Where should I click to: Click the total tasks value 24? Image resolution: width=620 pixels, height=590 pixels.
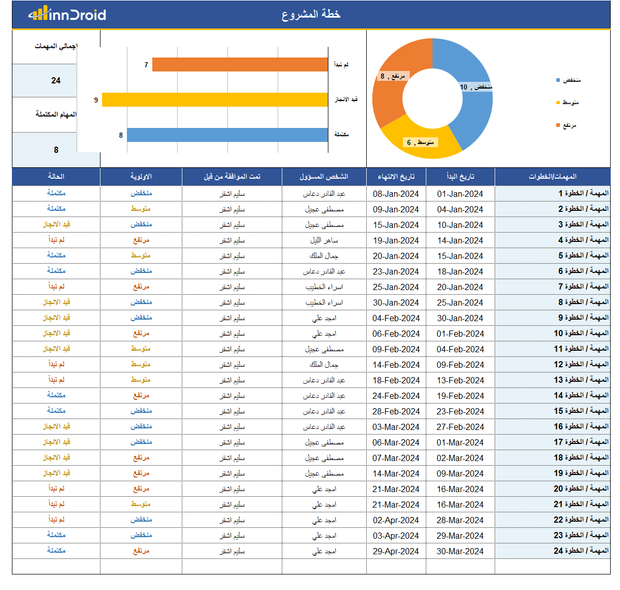56,81
